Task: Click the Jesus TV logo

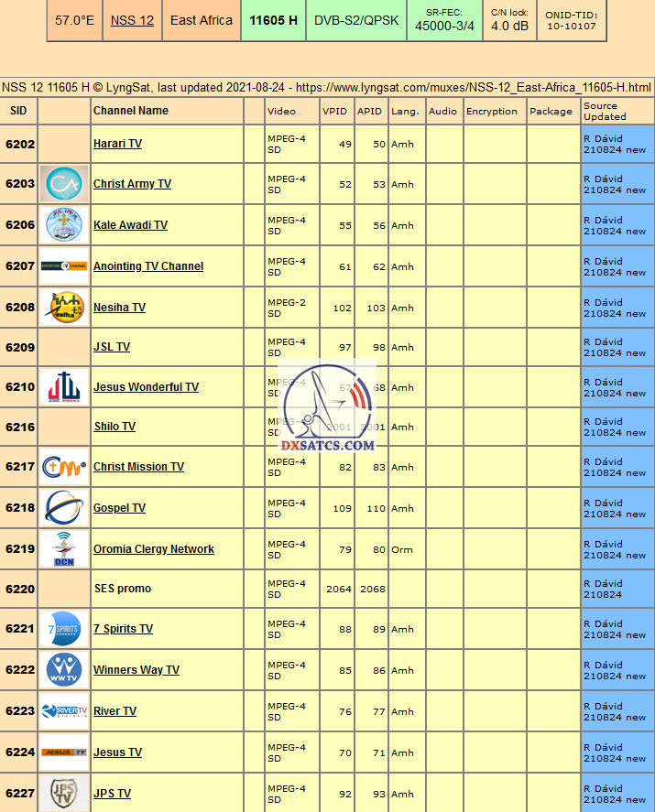Action: pos(64,752)
